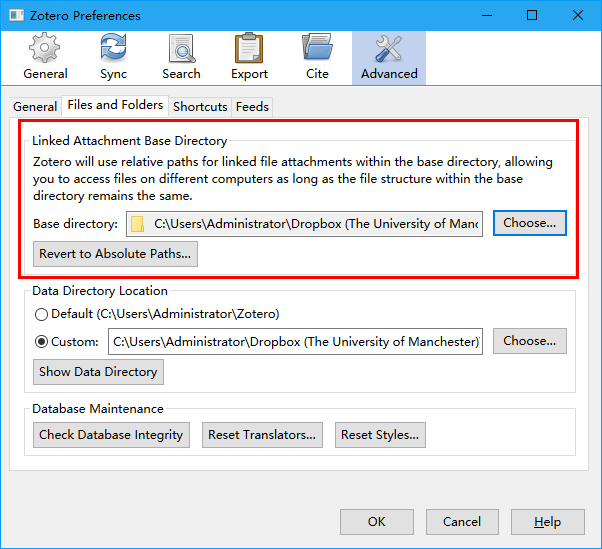Click Show Data Directory button
Image resolution: width=602 pixels, height=549 pixels.
point(98,372)
